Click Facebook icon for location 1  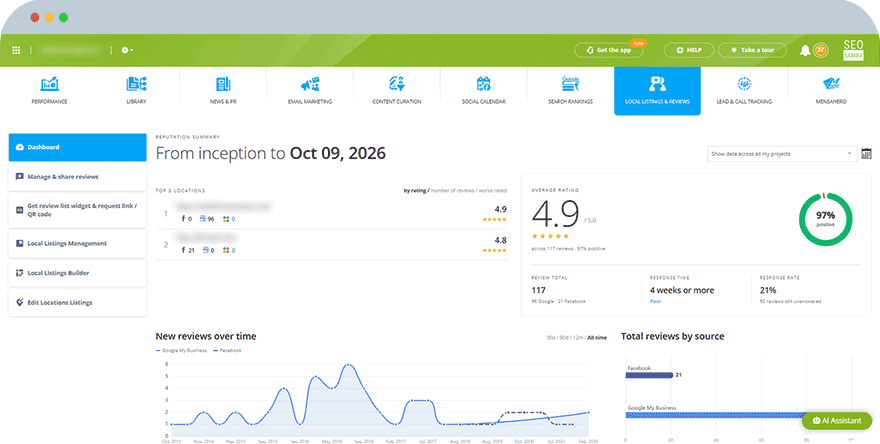coord(183,219)
